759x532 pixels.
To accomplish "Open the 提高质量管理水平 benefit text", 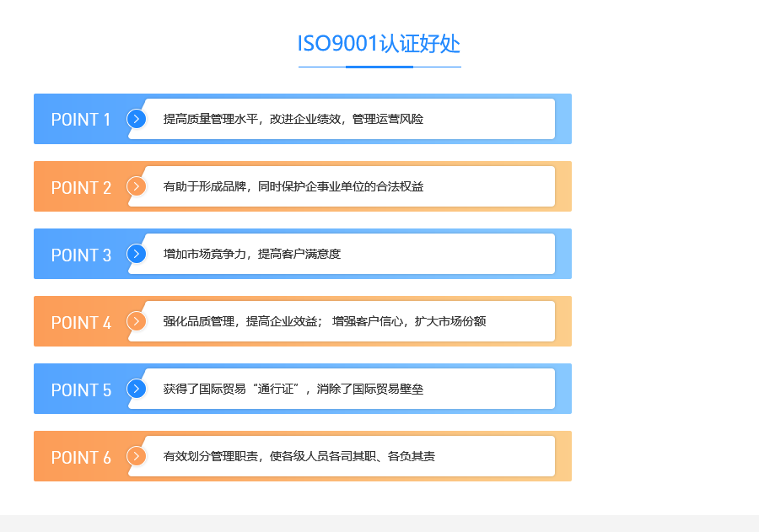I will click(x=293, y=119).
